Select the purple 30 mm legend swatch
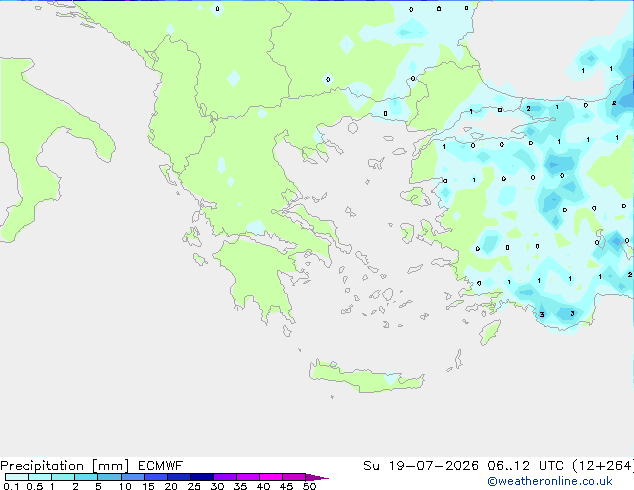634x490 pixels. point(225,477)
